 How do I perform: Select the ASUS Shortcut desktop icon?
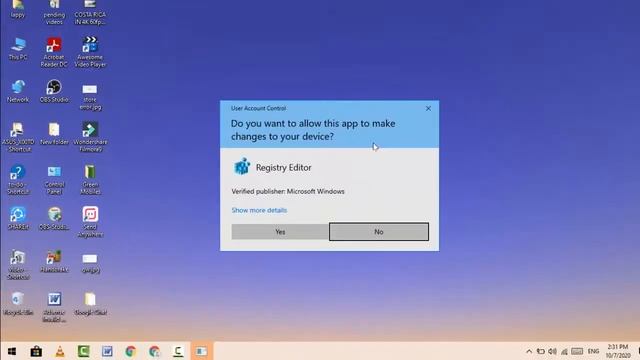18,137
